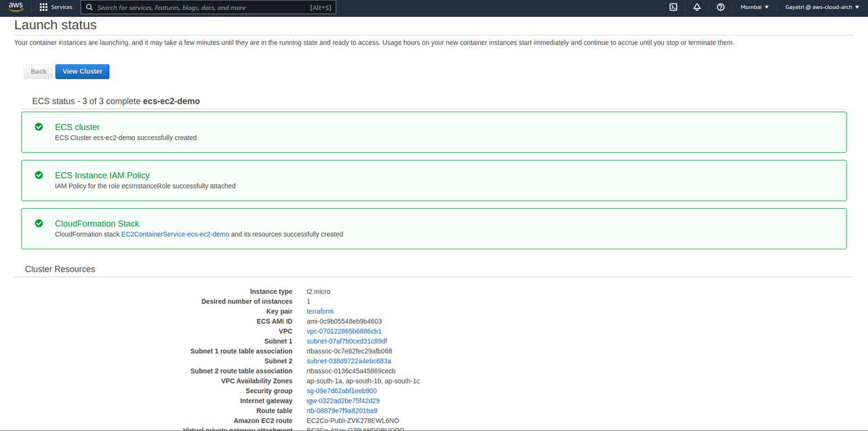Screen dimensions: 868x431
Task: Click the t2.micro instance type value
Action: (x=318, y=292)
